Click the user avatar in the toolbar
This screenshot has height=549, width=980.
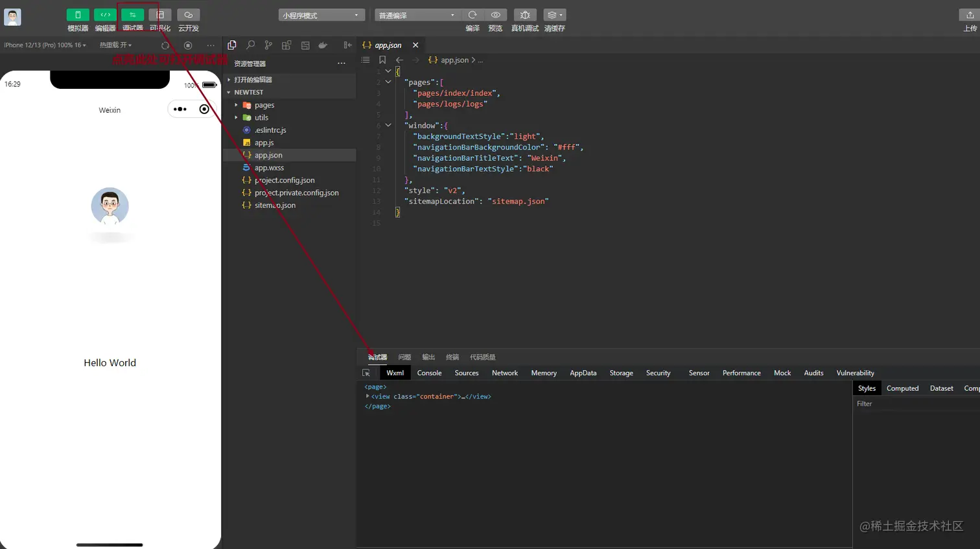(x=12, y=17)
